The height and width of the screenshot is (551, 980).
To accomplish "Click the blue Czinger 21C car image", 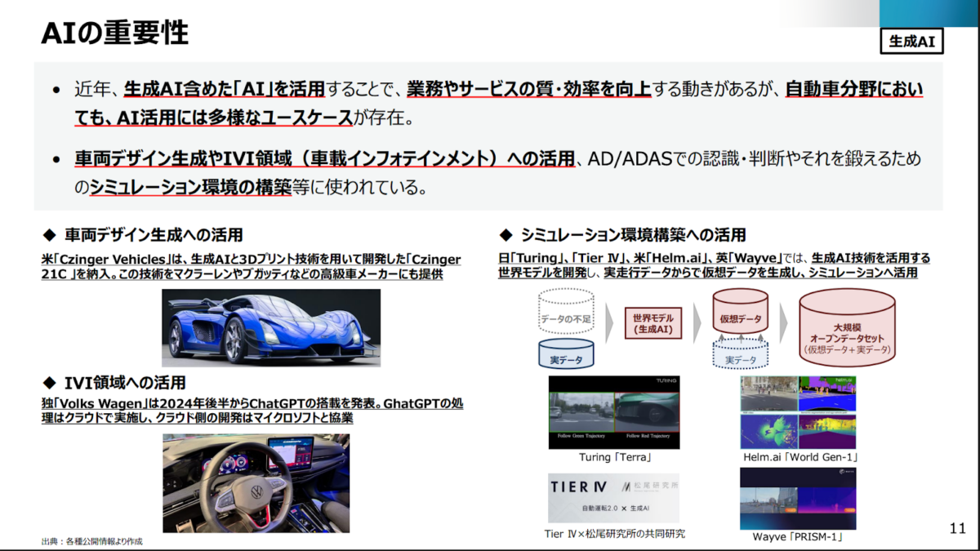I will pos(270,327).
